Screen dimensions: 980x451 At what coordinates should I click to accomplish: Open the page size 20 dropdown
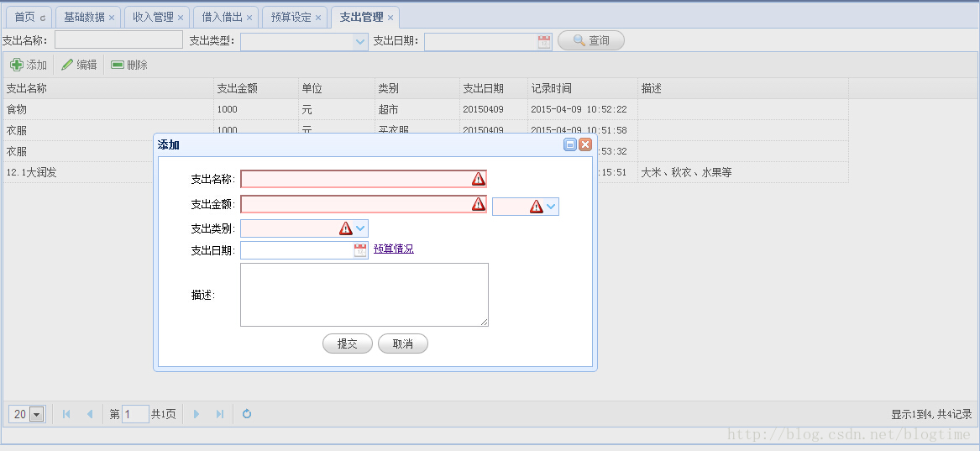coord(36,414)
